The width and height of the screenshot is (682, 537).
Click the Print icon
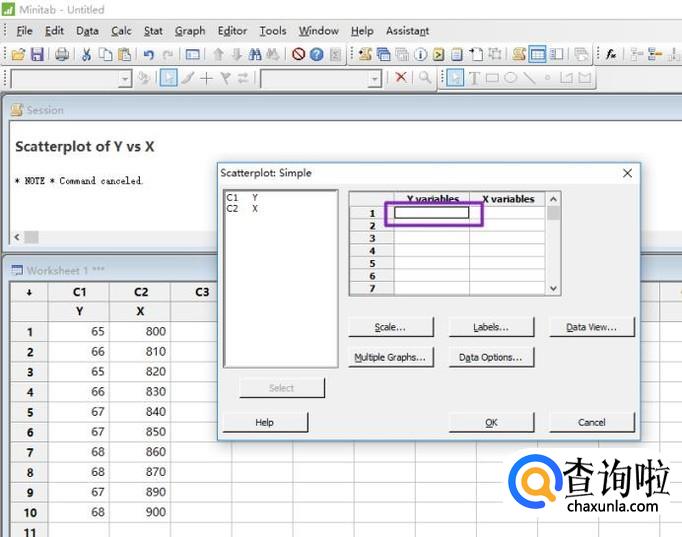click(62, 54)
